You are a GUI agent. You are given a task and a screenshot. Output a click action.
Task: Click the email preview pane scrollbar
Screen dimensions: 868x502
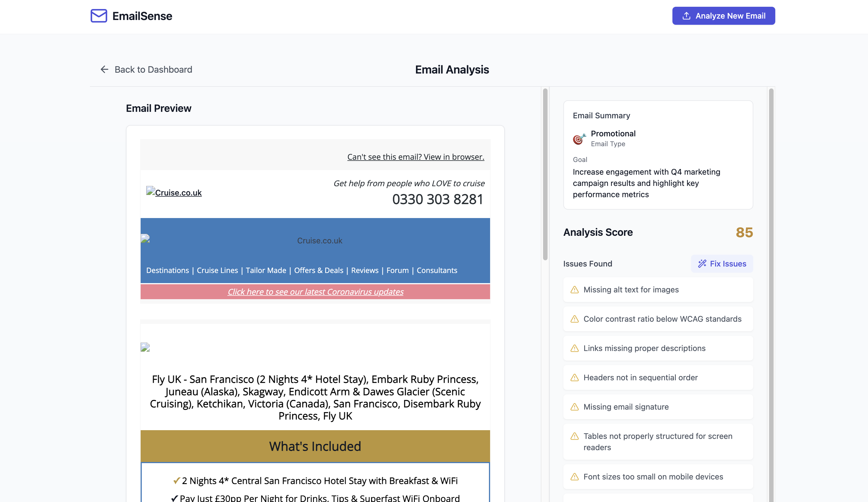pos(545,174)
